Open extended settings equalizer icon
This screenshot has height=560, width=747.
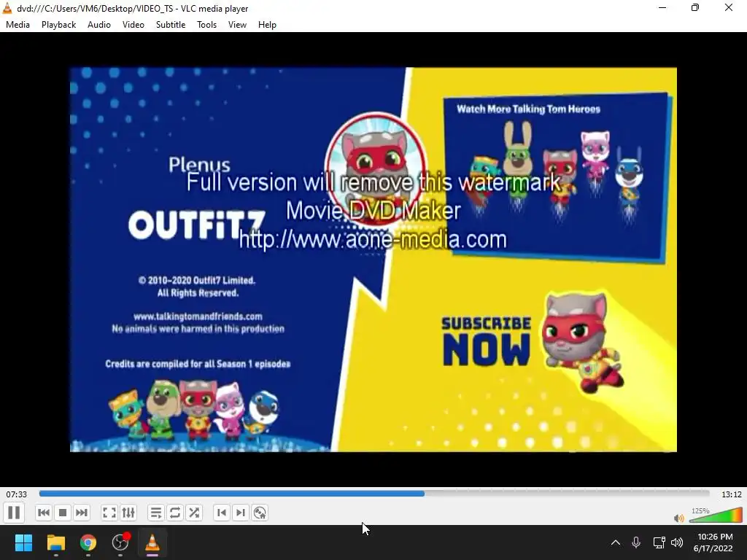128,513
